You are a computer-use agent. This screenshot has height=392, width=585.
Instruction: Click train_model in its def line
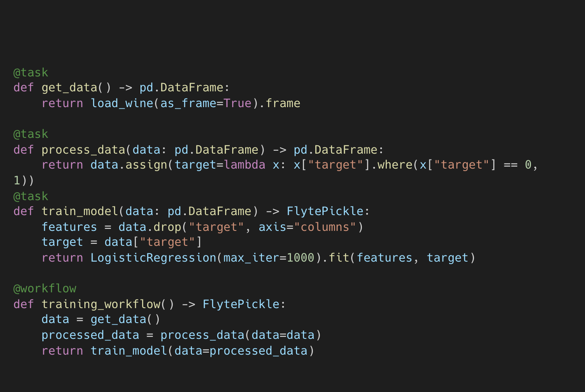coord(80,211)
